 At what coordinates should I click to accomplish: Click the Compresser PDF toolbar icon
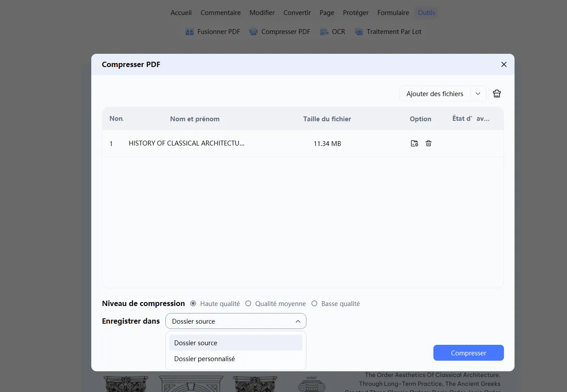(254, 32)
